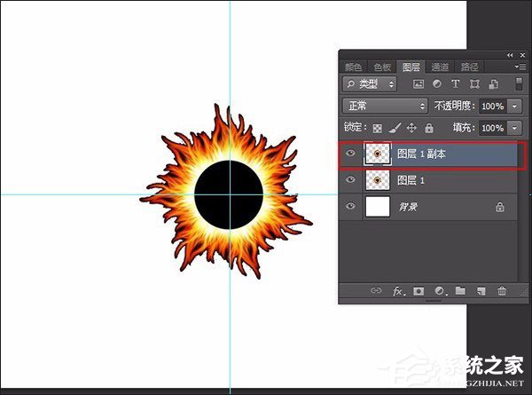Screen dimensions: 532x395
Task: Toggle lock transparent pixels
Action: pos(378,128)
